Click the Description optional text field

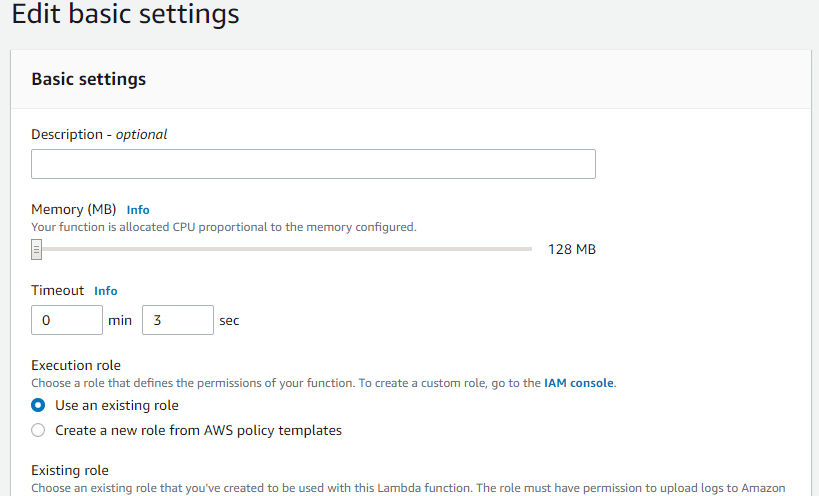click(x=313, y=164)
